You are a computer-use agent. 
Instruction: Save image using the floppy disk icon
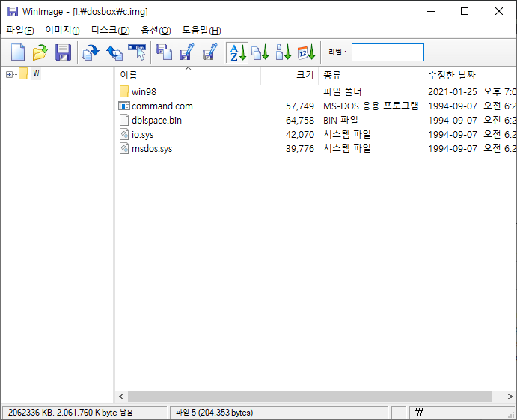(x=63, y=52)
